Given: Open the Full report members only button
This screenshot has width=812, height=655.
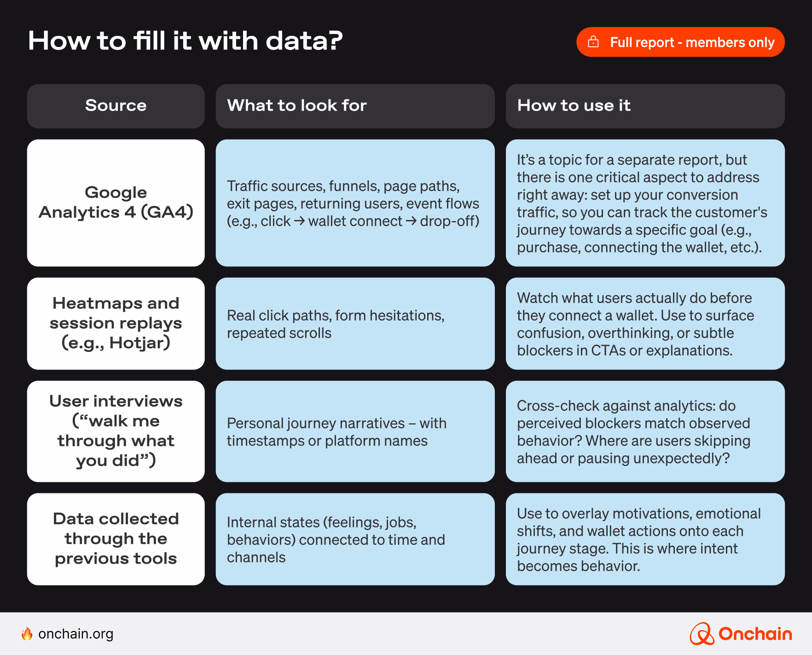Looking at the screenshot, I should [x=680, y=42].
